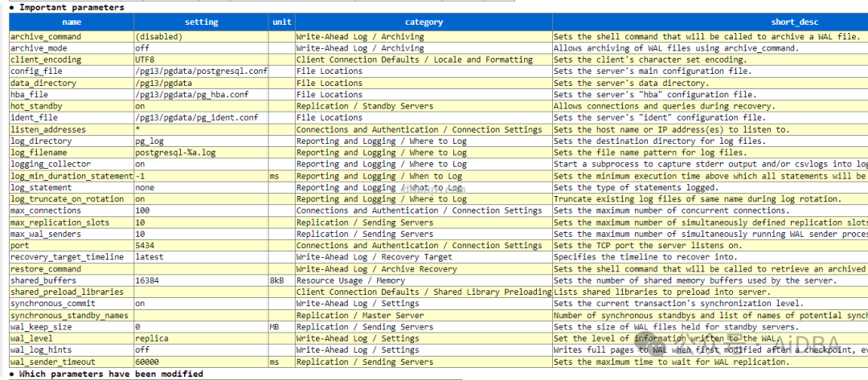
Task: Click the 'replica' setting value
Action: click(x=152, y=338)
